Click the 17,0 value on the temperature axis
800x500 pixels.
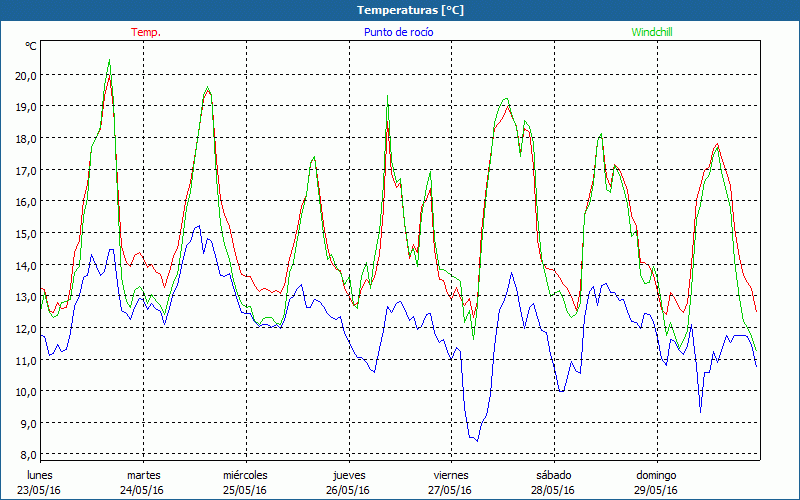click(25, 170)
